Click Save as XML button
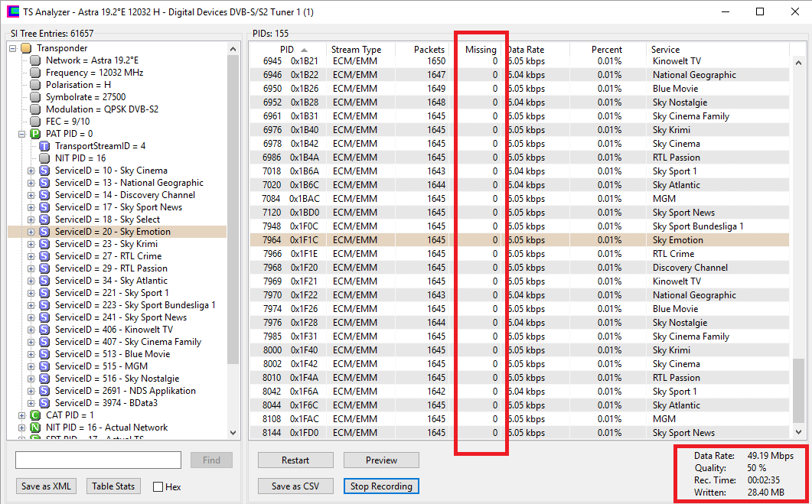Viewport: 812px width, 504px height. [46, 486]
